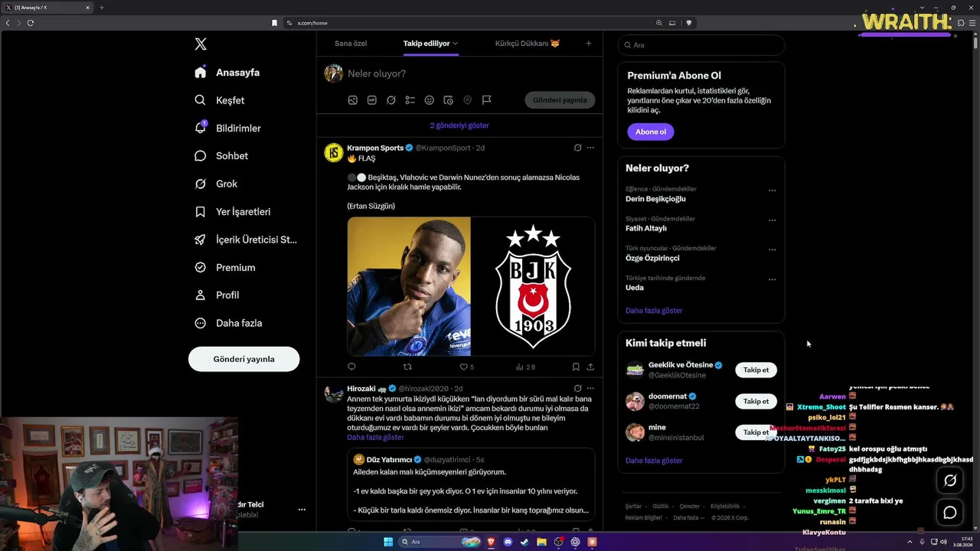The height and width of the screenshot is (551, 980).
Task: Open Keşfet from the sidebar
Action: [220, 100]
